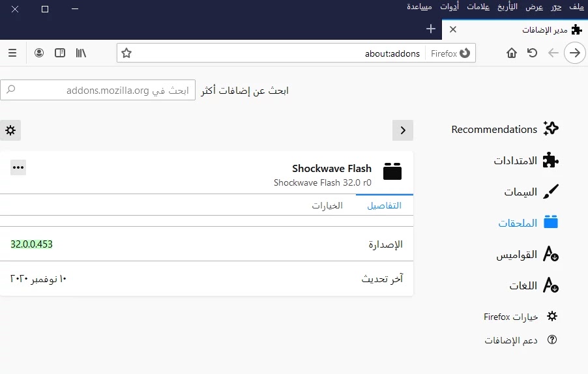Open the علامات Bookmarks menu
Image resolution: width=588 pixels, height=374 pixels.
478,7
